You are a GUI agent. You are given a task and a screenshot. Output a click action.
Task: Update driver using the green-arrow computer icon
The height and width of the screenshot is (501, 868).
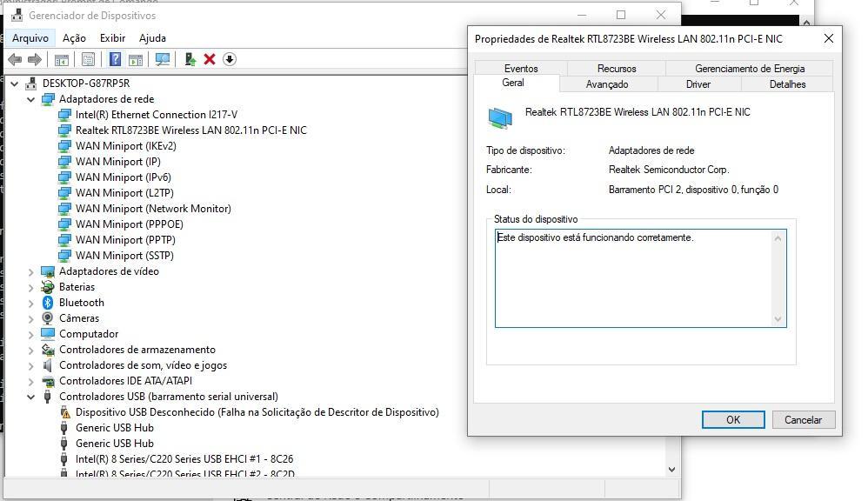tap(190, 59)
